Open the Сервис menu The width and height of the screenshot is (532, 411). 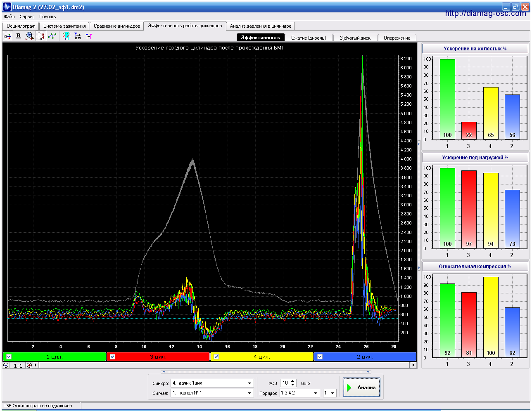pyautogui.click(x=27, y=17)
